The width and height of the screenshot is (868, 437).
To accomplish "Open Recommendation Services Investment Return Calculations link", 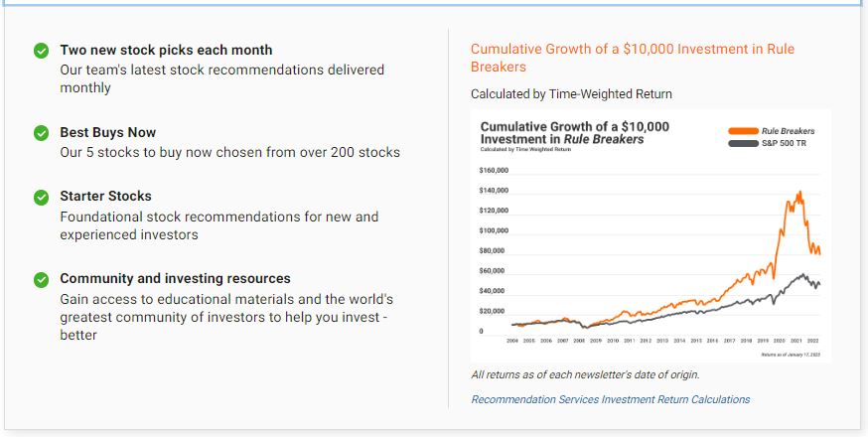I will click(610, 399).
